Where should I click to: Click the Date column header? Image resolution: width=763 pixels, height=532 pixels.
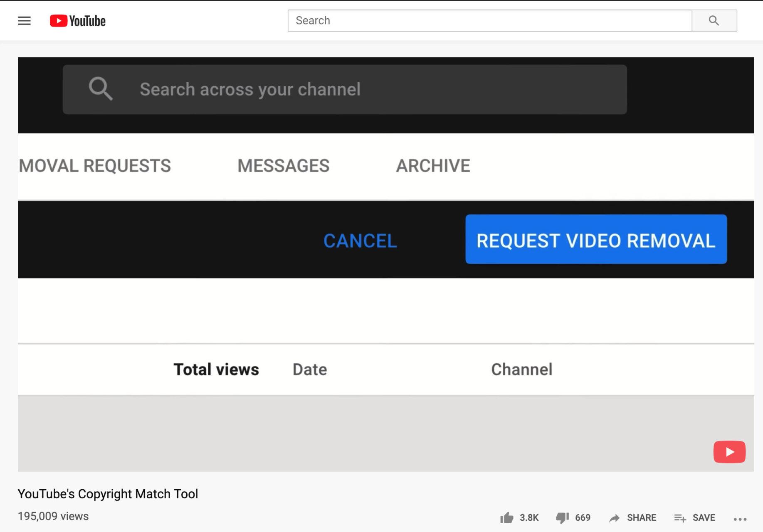(310, 369)
